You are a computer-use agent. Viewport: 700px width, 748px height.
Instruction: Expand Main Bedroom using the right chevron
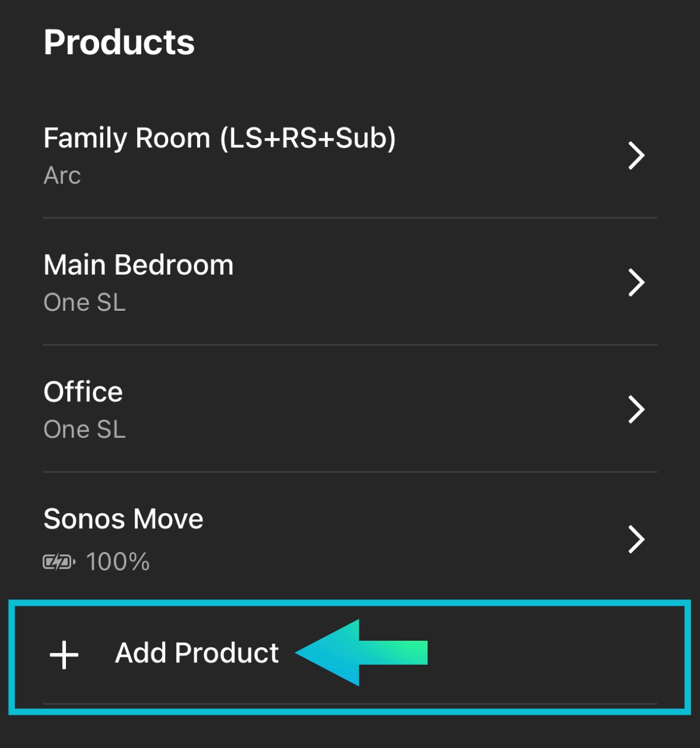point(636,283)
